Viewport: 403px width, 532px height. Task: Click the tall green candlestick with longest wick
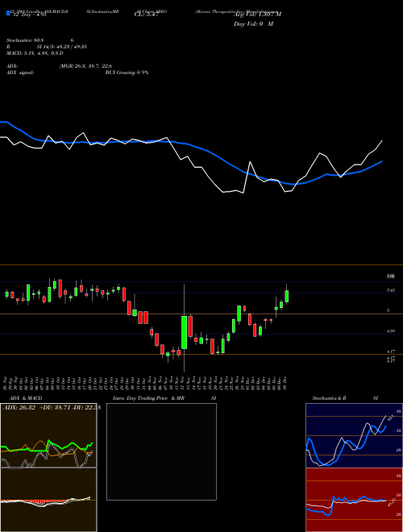[185, 332]
